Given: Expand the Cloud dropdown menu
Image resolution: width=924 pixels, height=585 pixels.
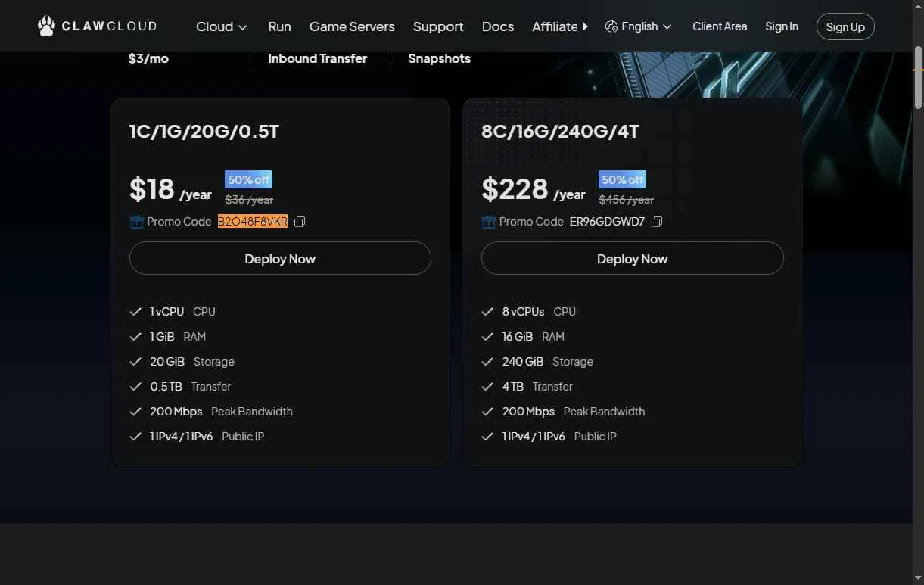Looking at the screenshot, I should [x=222, y=26].
